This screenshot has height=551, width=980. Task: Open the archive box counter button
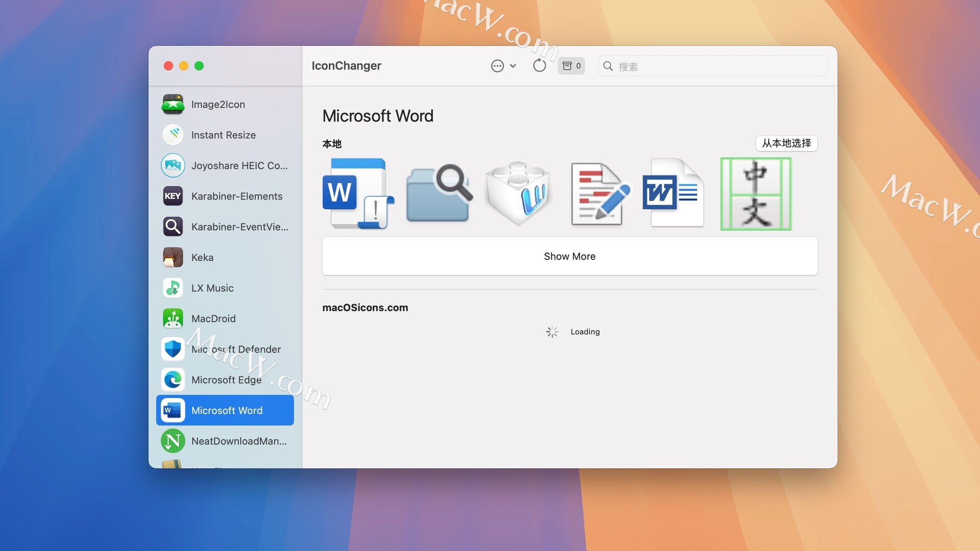[x=571, y=66]
